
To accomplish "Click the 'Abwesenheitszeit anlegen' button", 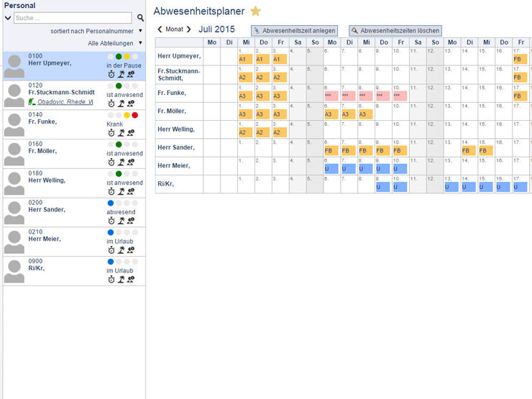I will (294, 31).
